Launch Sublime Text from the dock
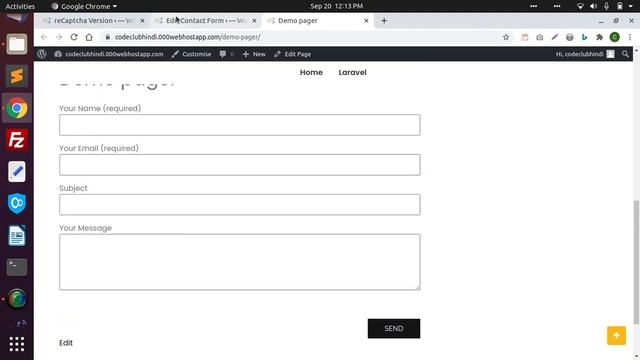 (x=17, y=76)
